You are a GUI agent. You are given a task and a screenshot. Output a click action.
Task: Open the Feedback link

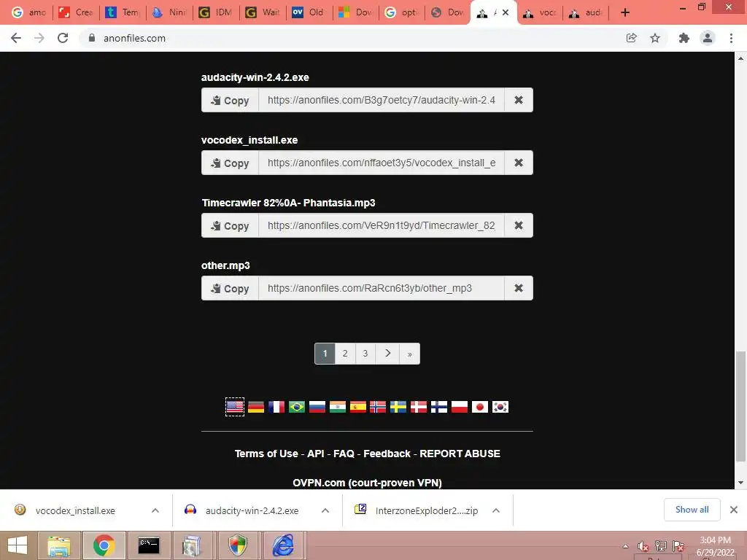coord(387,454)
